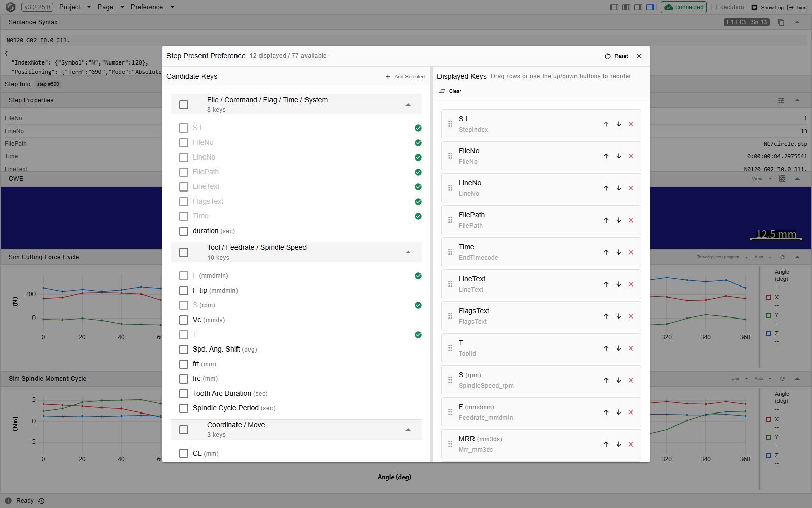Collapse the File / Command / Flag / Time / System group

(408, 105)
